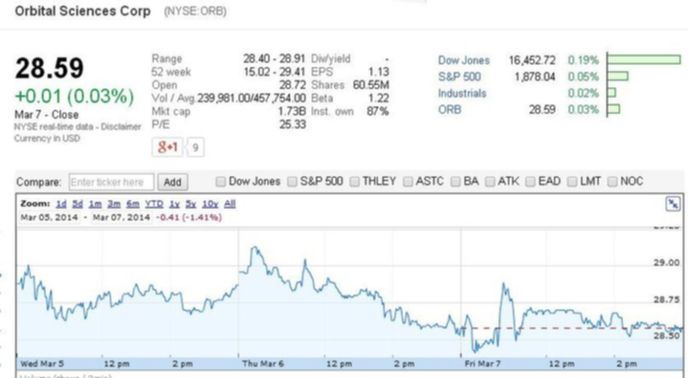Check the NOC compare checkbox
Screen dimensions: 688x378
pyautogui.click(x=613, y=181)
